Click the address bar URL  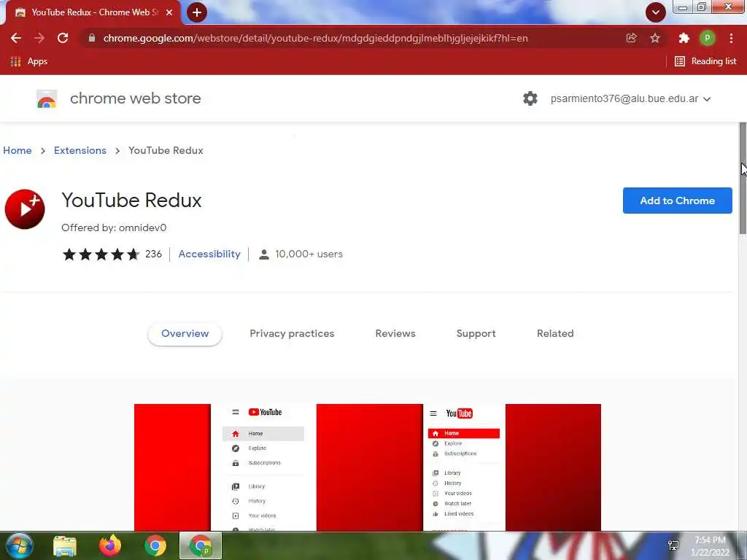[315, 38]
